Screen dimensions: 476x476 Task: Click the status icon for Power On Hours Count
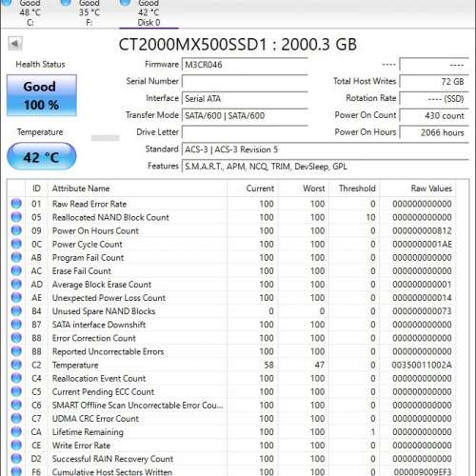coord(16,230)
